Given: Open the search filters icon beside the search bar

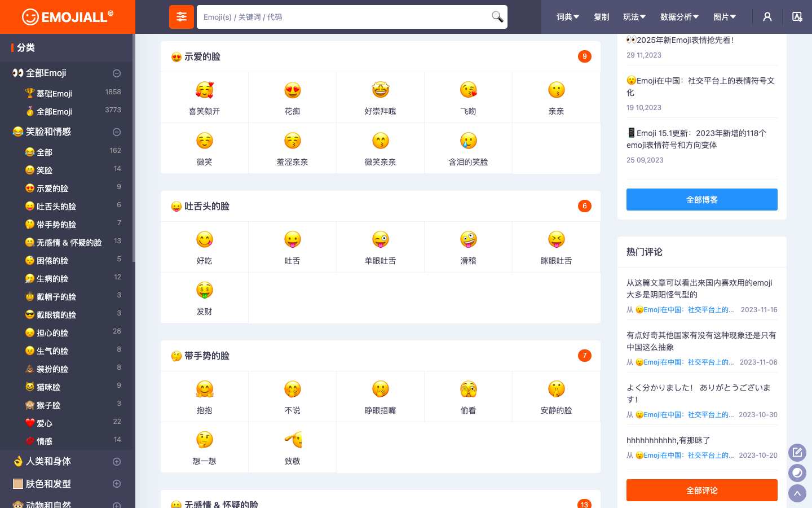Looking at the screenshot, I should coord(181,17).
